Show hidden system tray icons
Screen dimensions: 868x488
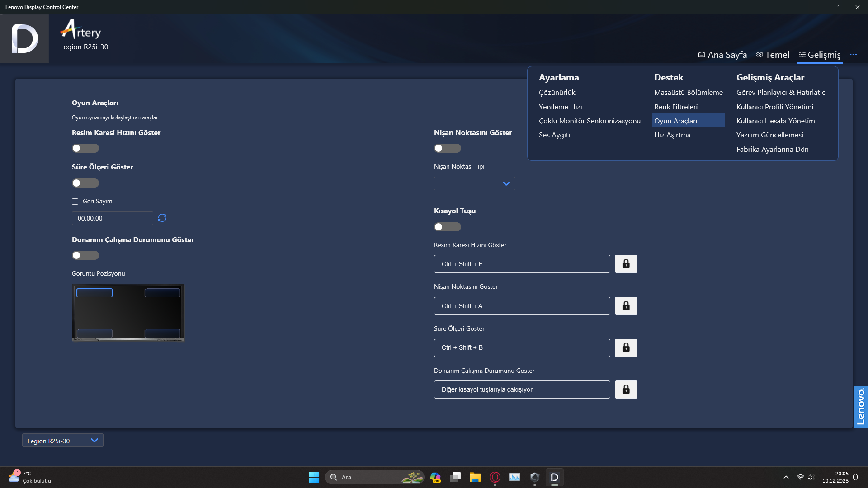point(786,477)
